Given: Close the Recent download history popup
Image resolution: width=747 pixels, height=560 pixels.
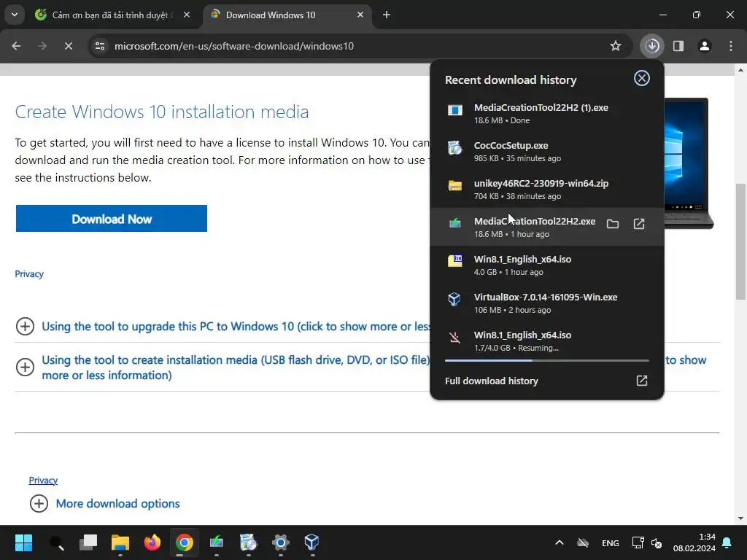Looking at the screenshot, I should (x=642, y=78).
